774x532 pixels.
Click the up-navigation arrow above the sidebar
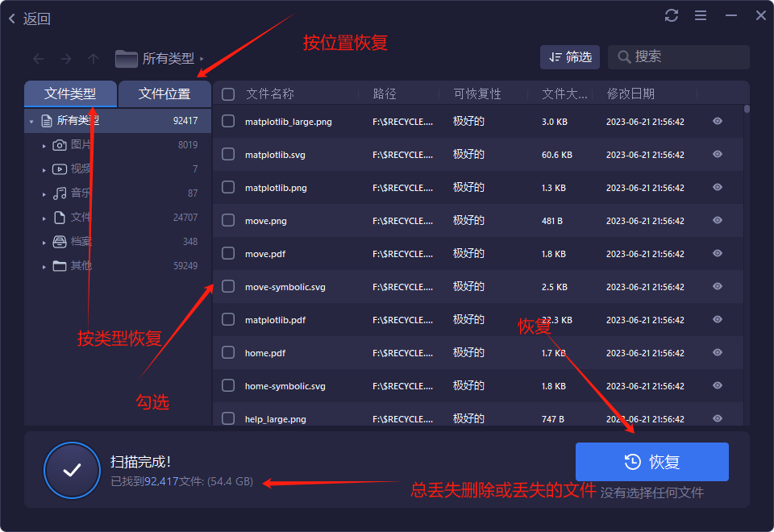(x=93, y=58)
